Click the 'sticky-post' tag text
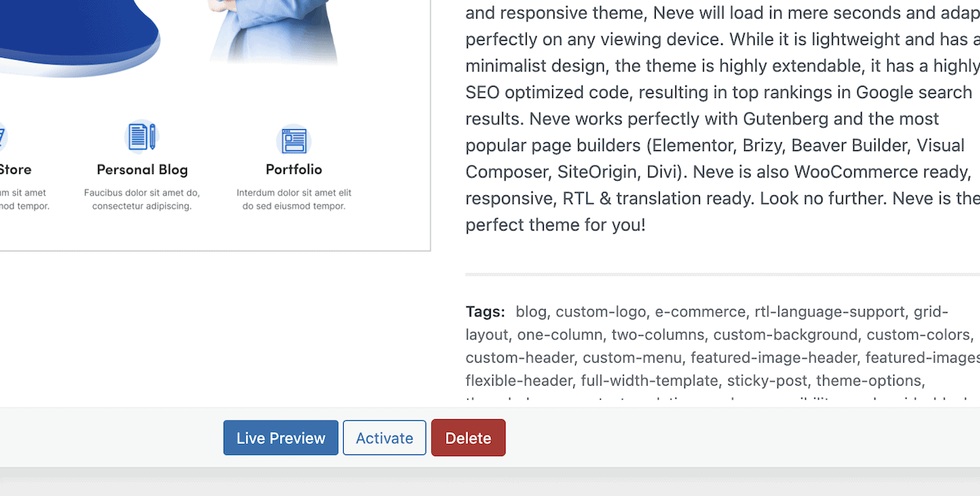This screenshot has height=496, width=980. (767, 380)
